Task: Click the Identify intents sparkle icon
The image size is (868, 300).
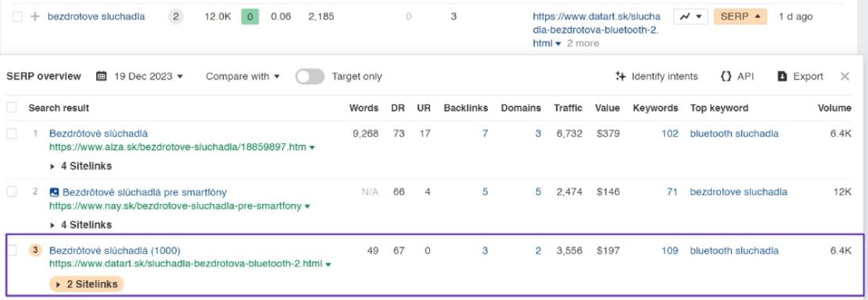Action: (x=621, y=77)
